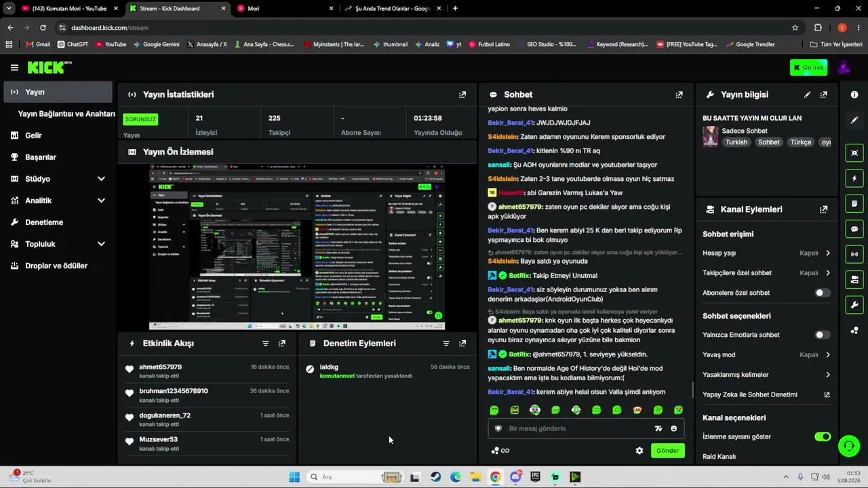
Task: Toggle the chat bubble widget icon in right rail
Action: tap(854, 229)
